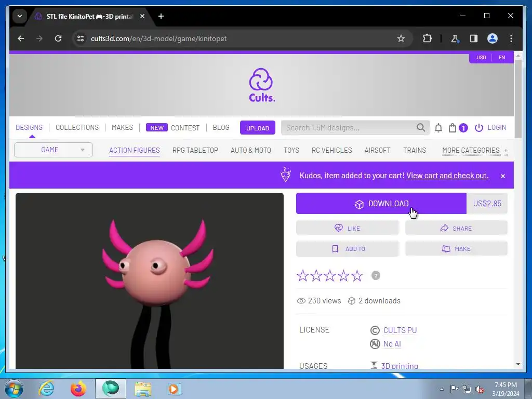Open the DESIGNS menu

pyautogui.click(x=29, y=128)
